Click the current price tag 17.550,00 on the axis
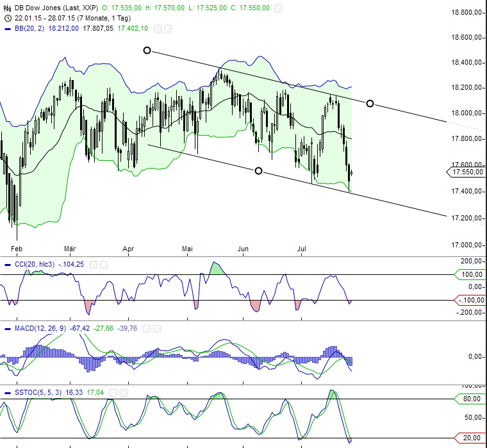The image size is (487, 448). [466, 172]
